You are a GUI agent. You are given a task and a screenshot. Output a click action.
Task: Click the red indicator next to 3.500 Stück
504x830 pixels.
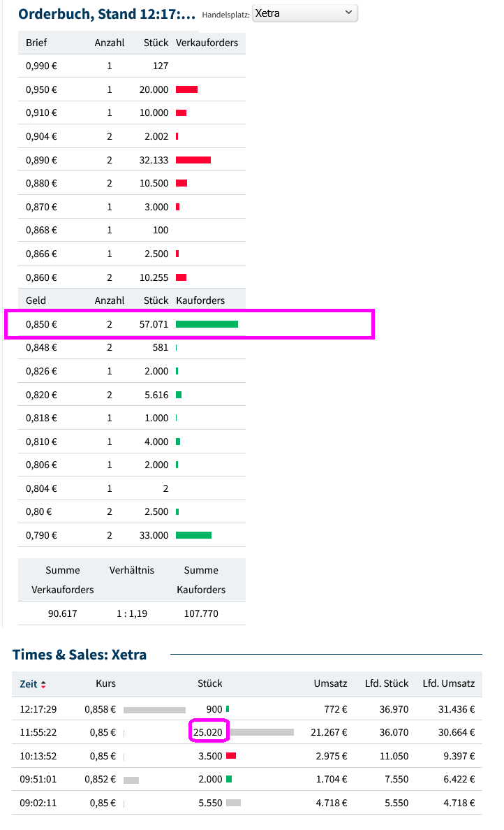pos(231,756)
